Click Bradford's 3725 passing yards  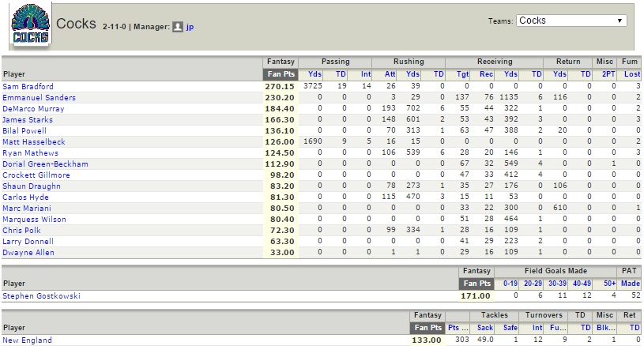[313, 86]
